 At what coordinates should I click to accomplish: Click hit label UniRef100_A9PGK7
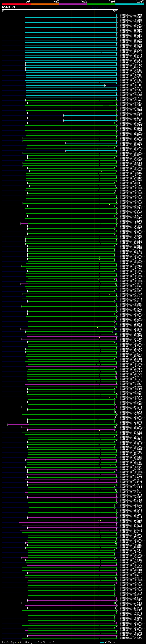coord(131,32)
